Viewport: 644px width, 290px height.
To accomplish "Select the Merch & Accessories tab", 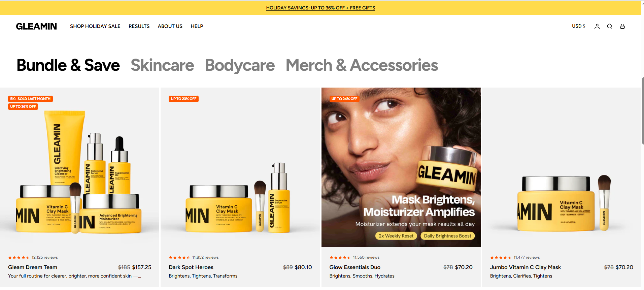I will coord(362,65).
